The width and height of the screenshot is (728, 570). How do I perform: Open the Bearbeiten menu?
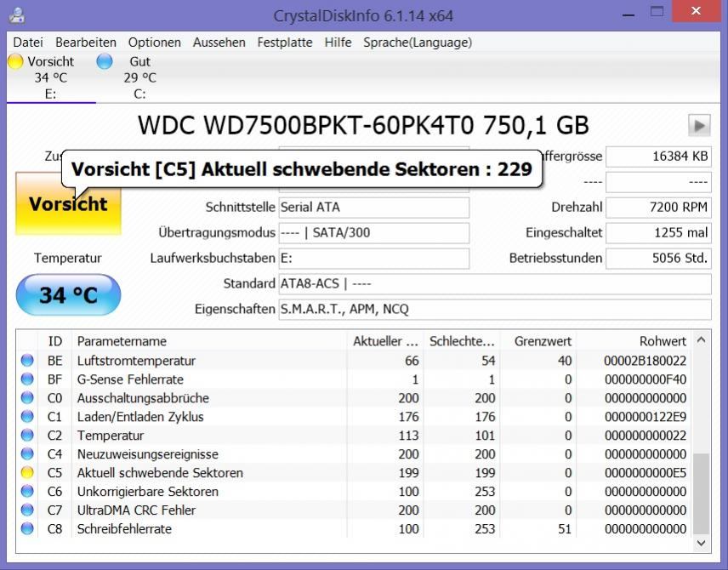(x=85, y=43)
